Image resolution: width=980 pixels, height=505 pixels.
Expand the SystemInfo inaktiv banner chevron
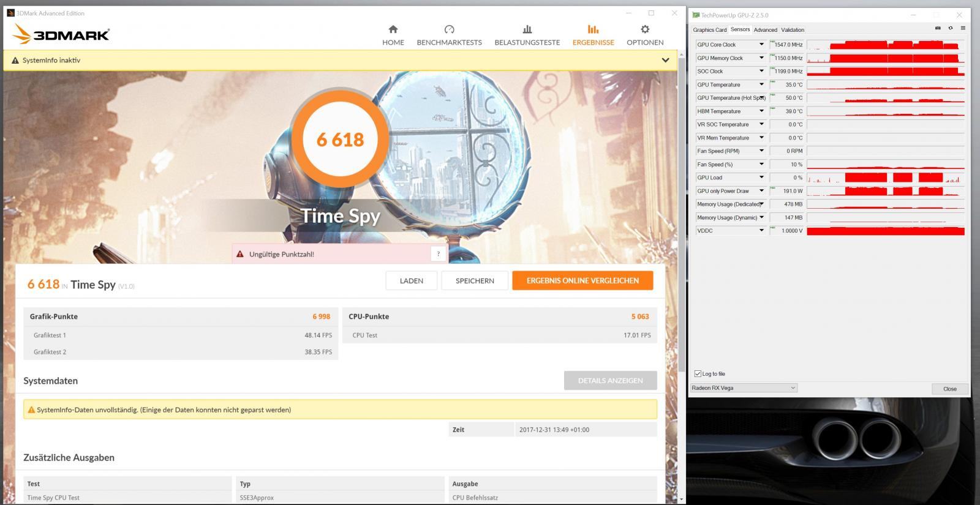click(x=665, y=60)
